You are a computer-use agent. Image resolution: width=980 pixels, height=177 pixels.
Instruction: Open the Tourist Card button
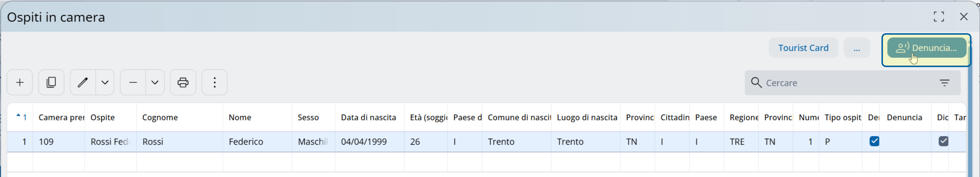(x=803, y=48)
